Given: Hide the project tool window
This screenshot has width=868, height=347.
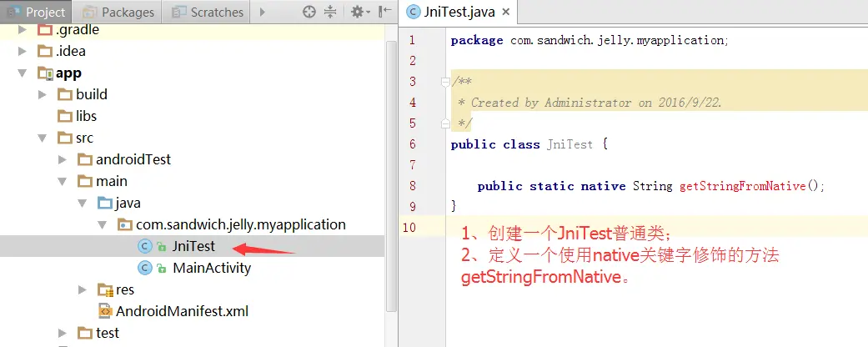Looking at the screenshot, I should pos(384,11).
